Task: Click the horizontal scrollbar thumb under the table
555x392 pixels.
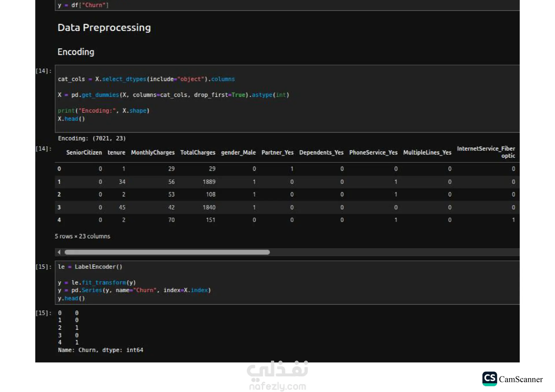Action: point(167,252)
